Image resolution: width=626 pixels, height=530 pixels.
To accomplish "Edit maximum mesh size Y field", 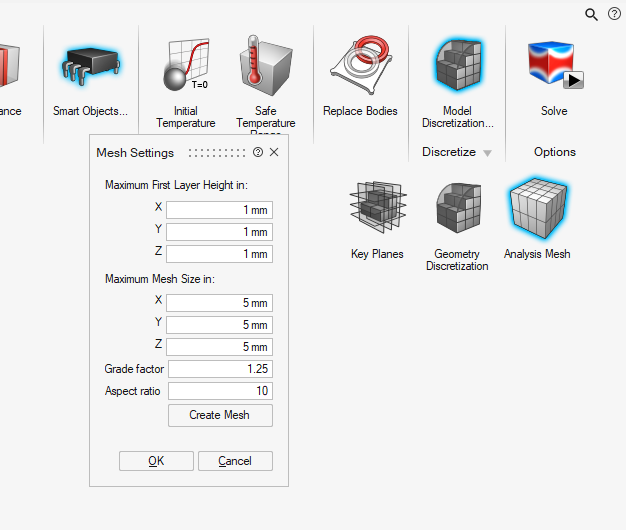I will 220,325.
